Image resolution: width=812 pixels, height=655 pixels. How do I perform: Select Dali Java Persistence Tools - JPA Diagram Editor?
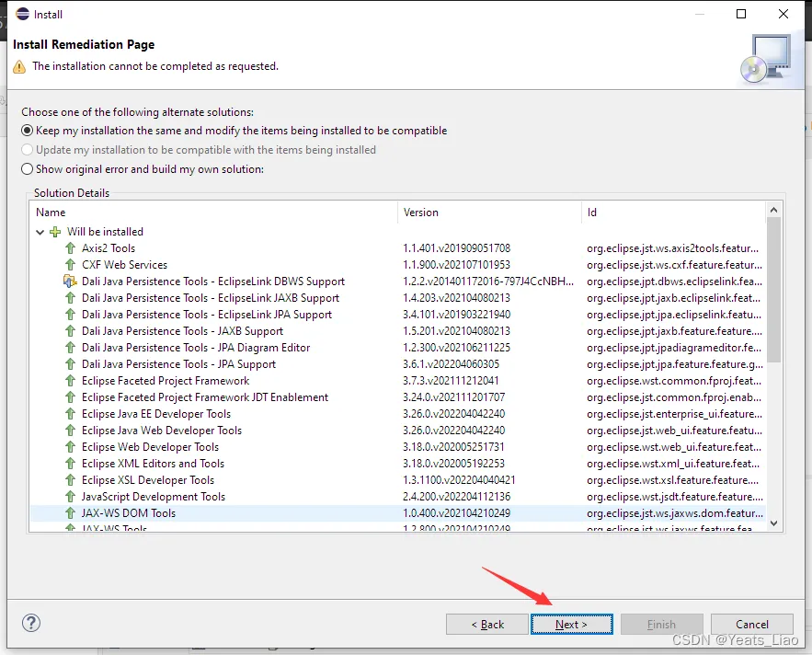click(196, 348)
